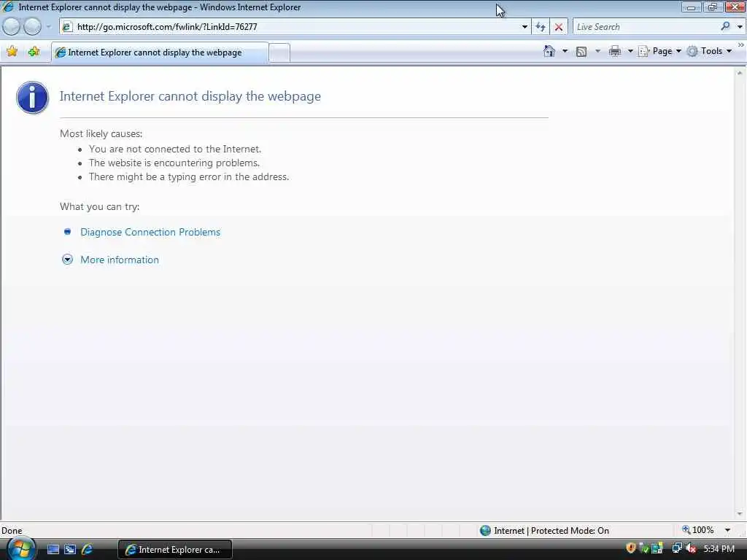Click the Print icon

click(x=615, y=51)
